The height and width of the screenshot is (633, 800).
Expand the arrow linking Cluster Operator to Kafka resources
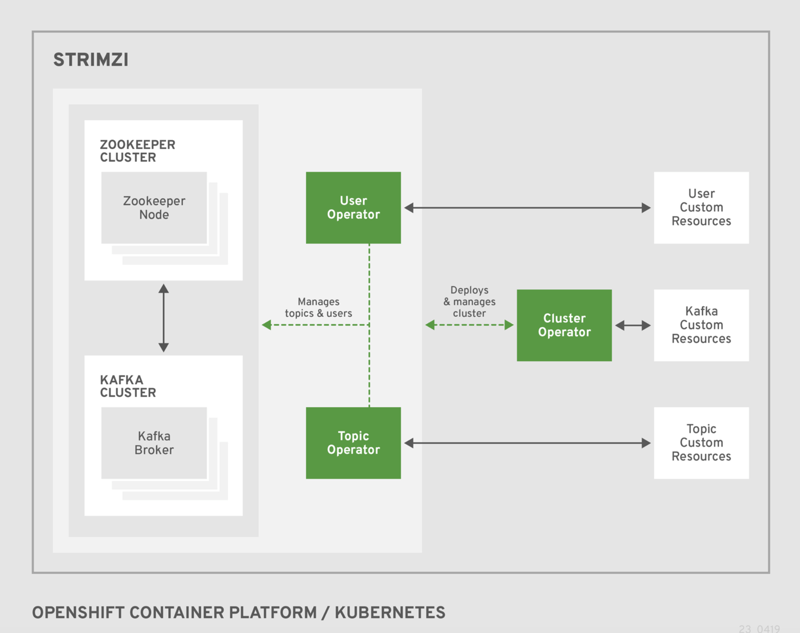631,325
